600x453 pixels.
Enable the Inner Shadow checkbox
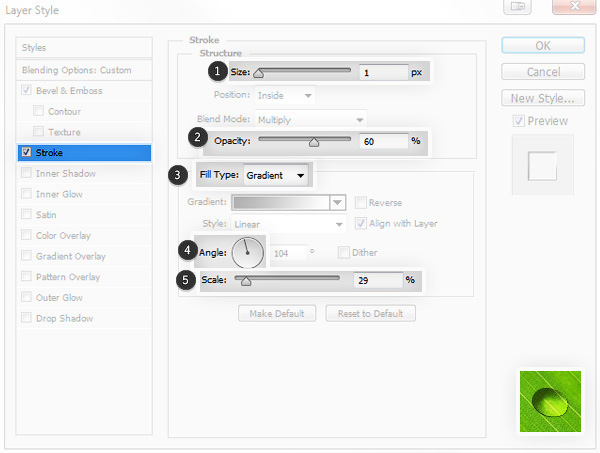coord(26,173)
